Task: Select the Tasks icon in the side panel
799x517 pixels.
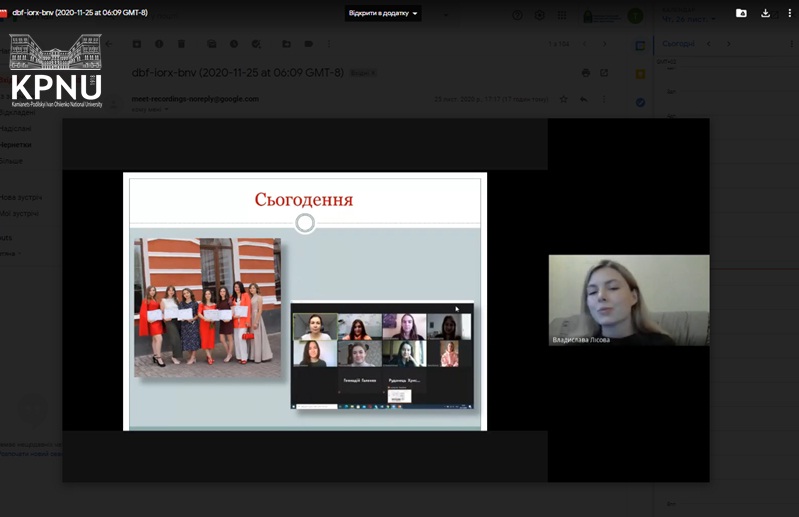Action: point(641,102)
